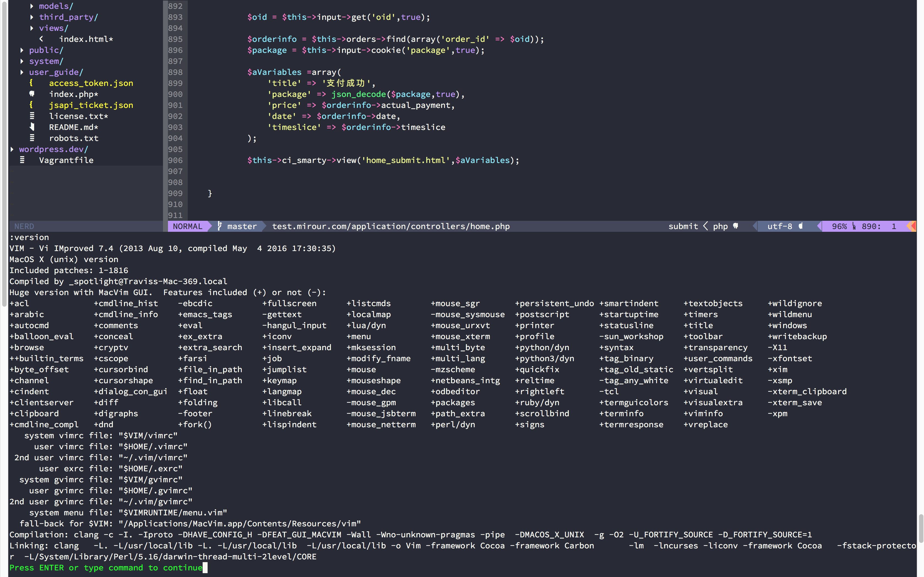Viewport: 924px width, 577px height.
Task: Expand the public/ folder arrow
Action: [x=22, y=50]
